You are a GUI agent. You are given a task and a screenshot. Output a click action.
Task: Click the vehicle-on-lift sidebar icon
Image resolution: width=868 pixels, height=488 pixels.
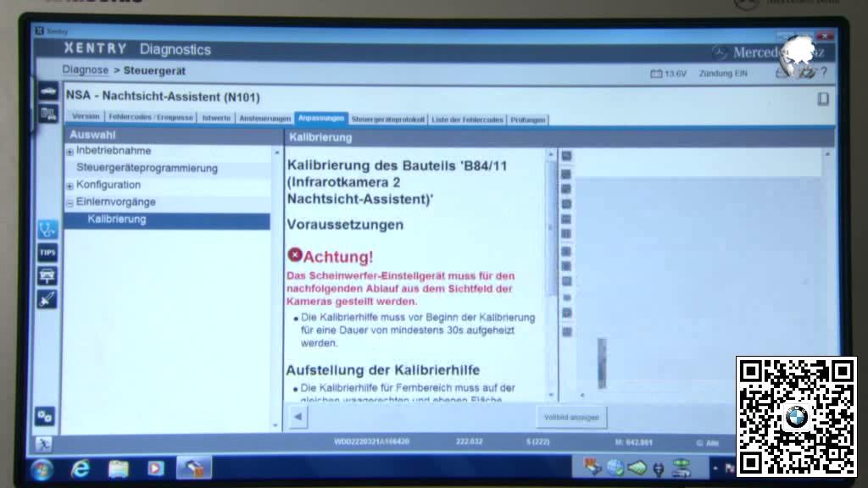click(47, 275)
